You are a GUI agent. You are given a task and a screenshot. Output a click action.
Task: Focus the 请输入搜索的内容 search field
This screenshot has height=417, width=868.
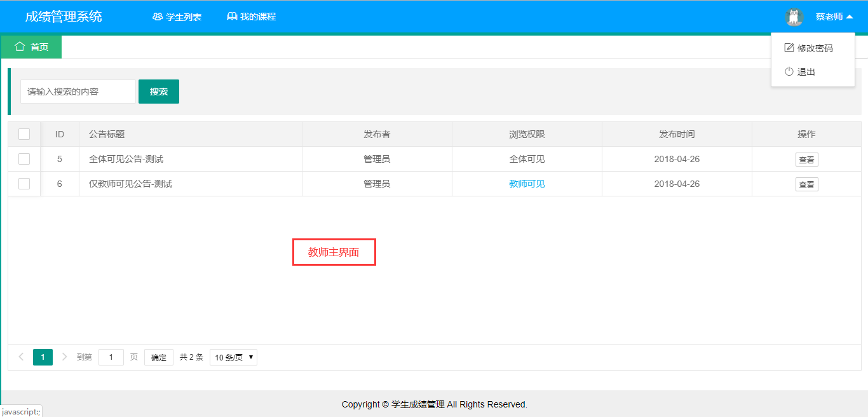tap(78, 92)
